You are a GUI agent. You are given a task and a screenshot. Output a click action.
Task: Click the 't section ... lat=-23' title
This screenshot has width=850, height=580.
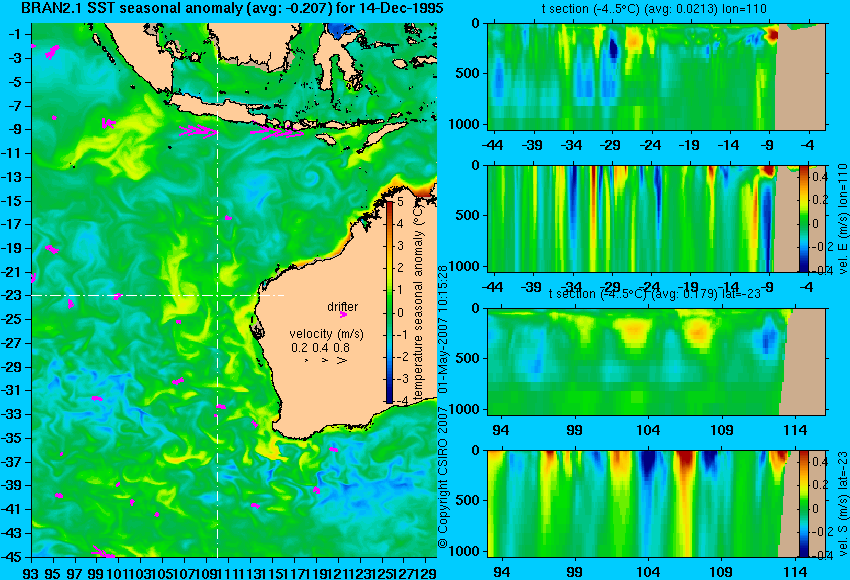[x=654, y=294]
